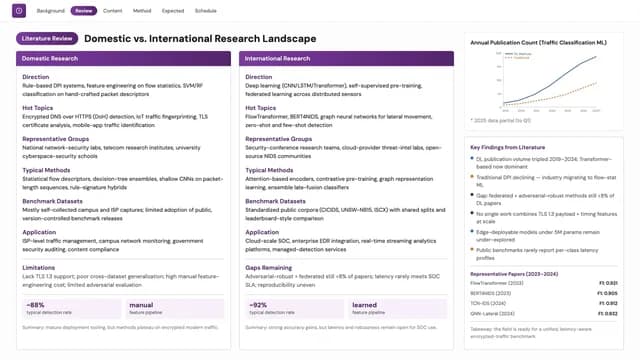Select the Review tab
The height and width of the screenshot is (360, 640).
point(84,11)
